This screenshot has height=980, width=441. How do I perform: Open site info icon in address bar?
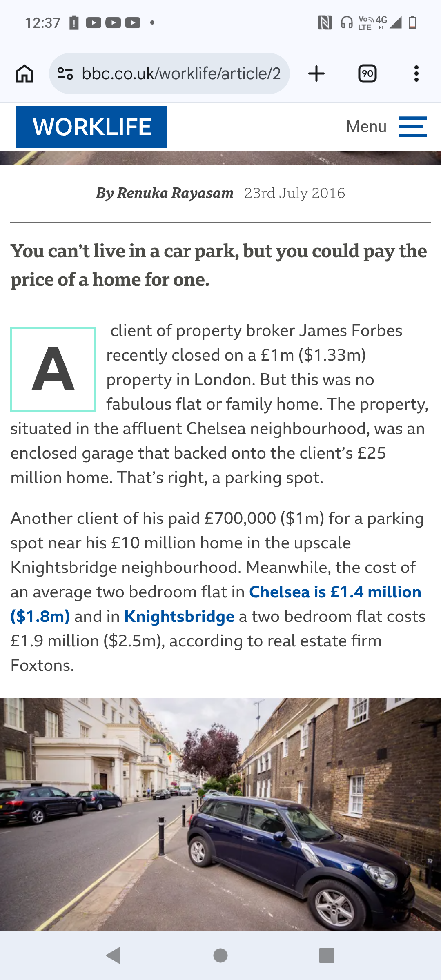click(x=65, y=74)
